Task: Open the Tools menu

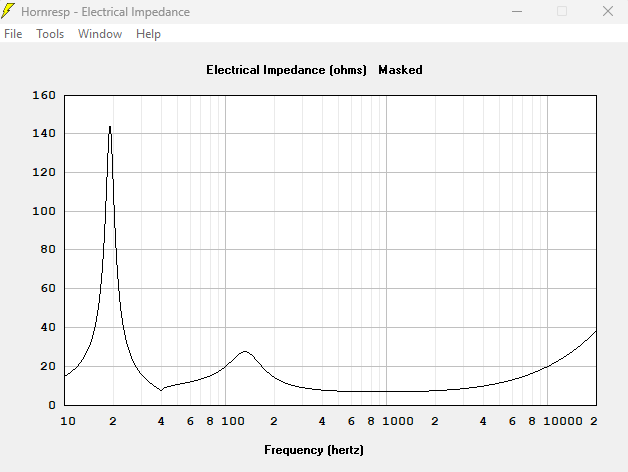Action: pyautogui.click(x=50, y=34)
